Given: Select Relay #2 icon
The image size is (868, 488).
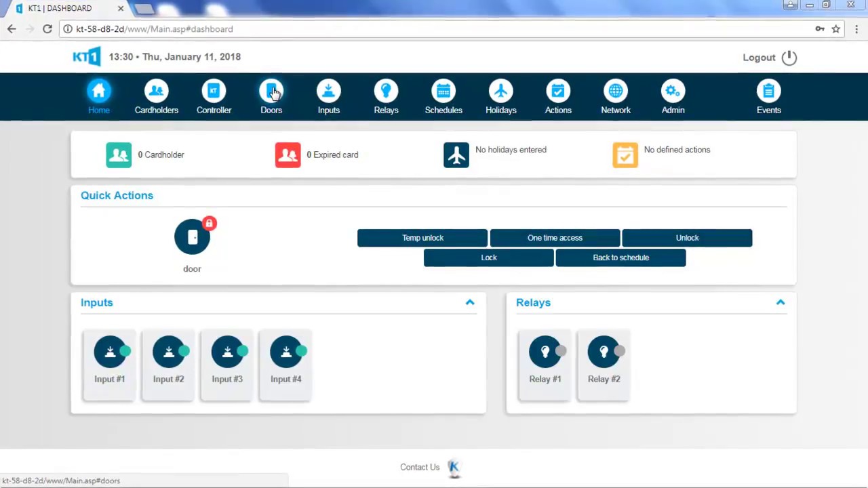Looking at the screenshot, I should click(x=604, y=352).
